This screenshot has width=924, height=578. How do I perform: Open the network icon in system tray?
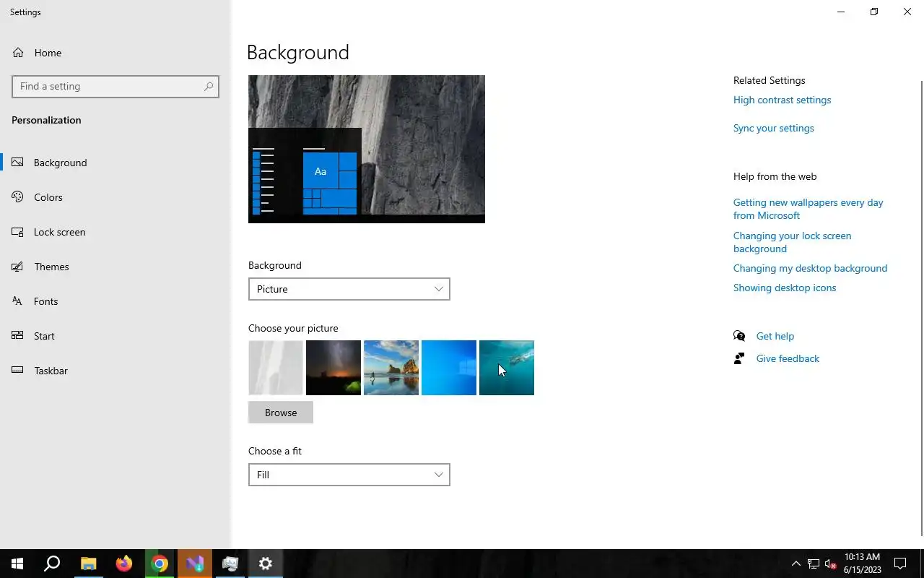tap(814, 564)
